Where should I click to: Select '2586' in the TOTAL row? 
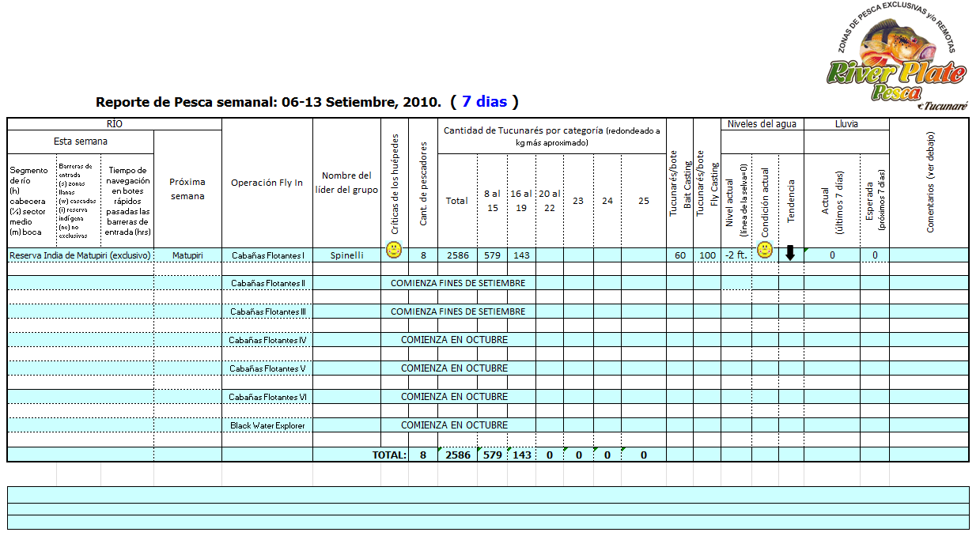click(457, 455)
